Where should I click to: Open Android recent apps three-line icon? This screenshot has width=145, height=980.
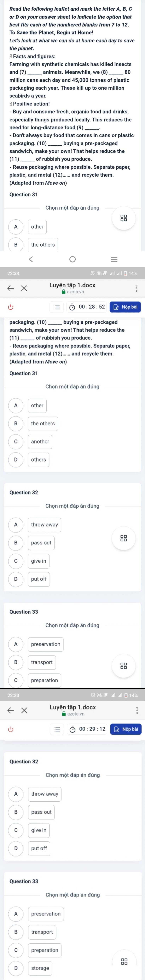point(114,259)
